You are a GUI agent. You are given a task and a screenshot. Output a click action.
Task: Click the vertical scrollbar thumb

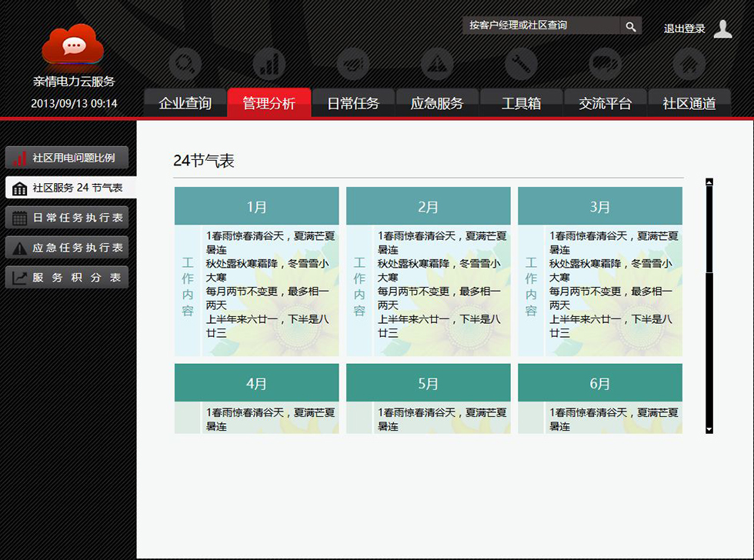(709, 230)
